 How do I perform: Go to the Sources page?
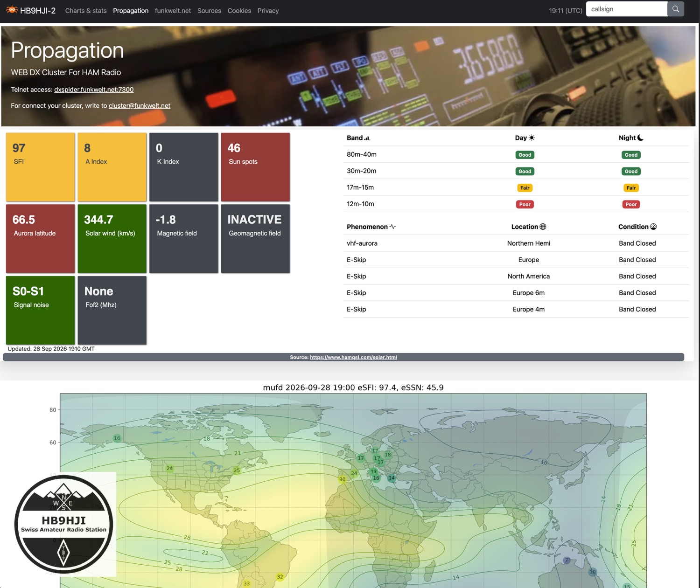click(209, 10)
